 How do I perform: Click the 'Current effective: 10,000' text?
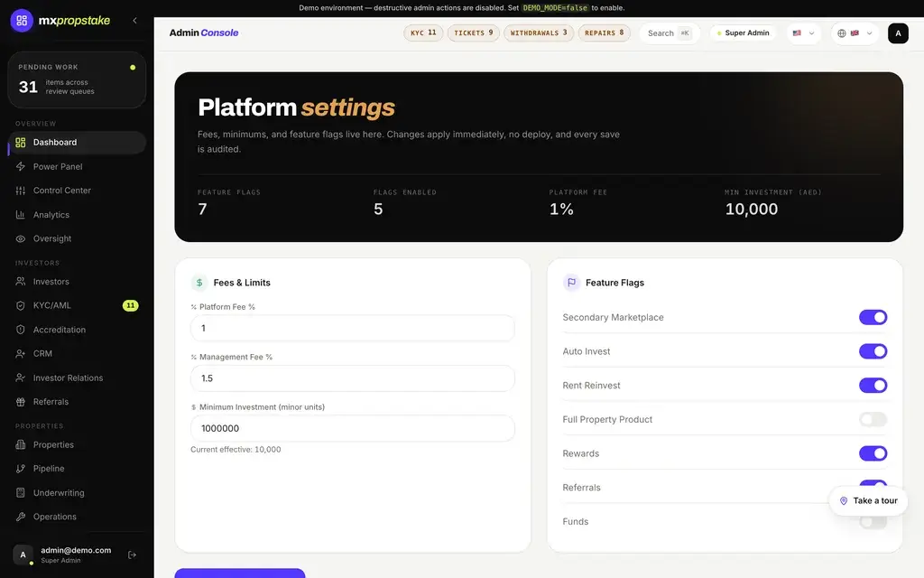[x=236, y=450]
